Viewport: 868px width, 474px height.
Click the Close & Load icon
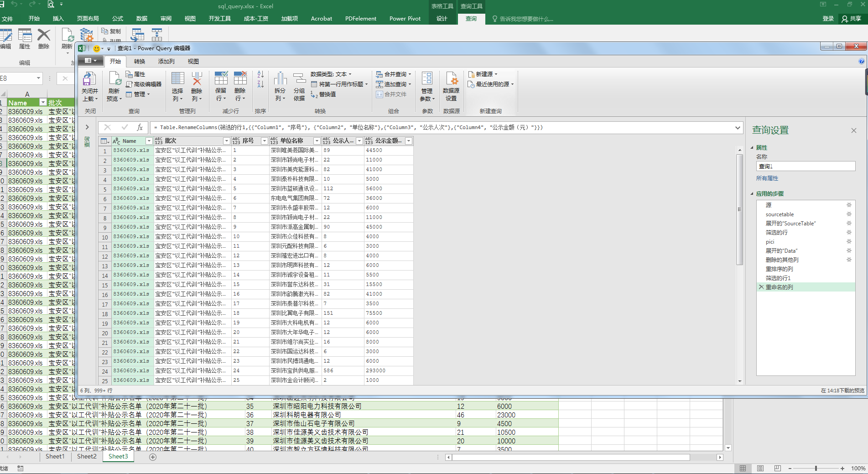89,79
